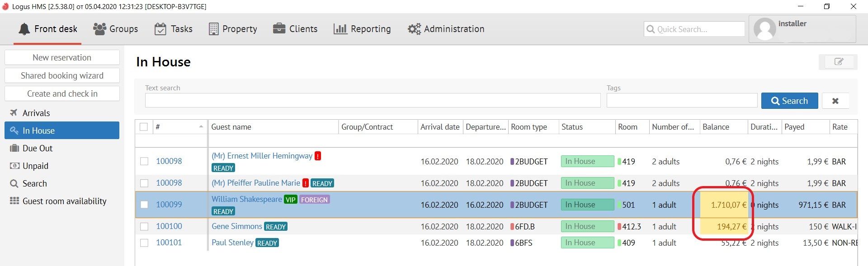The height and width of the screenshot is (266, 868).
Task: Open Due Out in sidebar
Action: click(38, 148)
